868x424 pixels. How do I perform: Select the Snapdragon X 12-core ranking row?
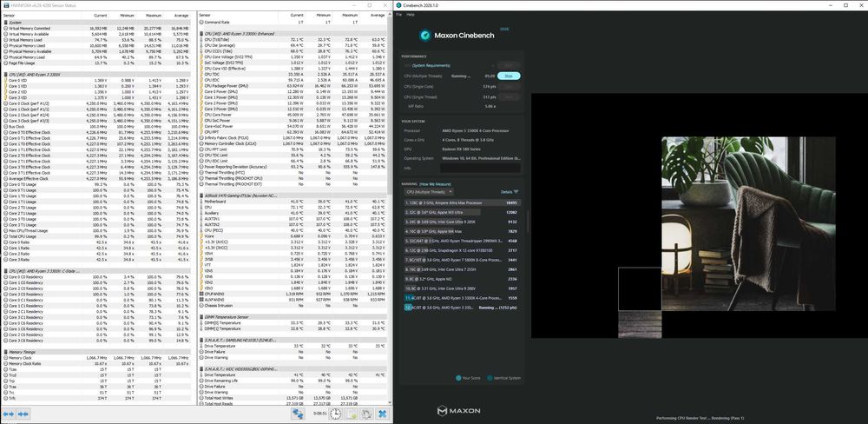coord(463,250)
